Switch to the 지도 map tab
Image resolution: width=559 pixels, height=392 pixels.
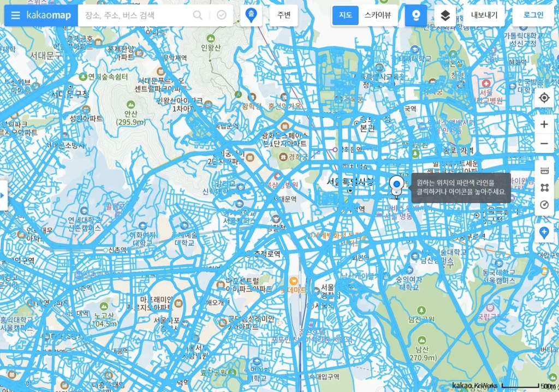[346, 15]
